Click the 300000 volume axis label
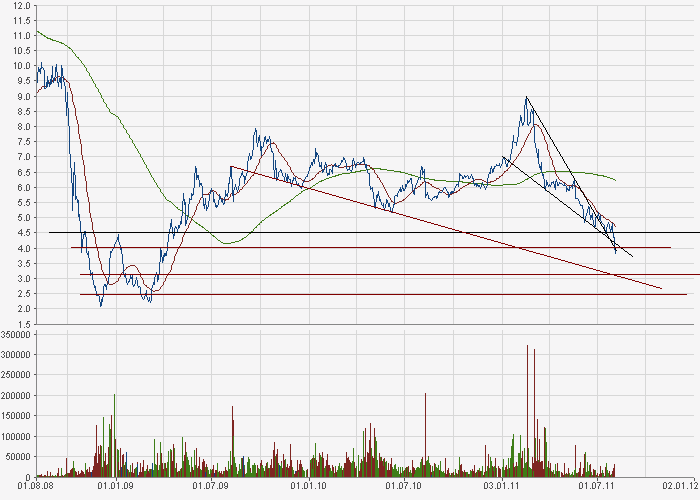 [15, 355]
